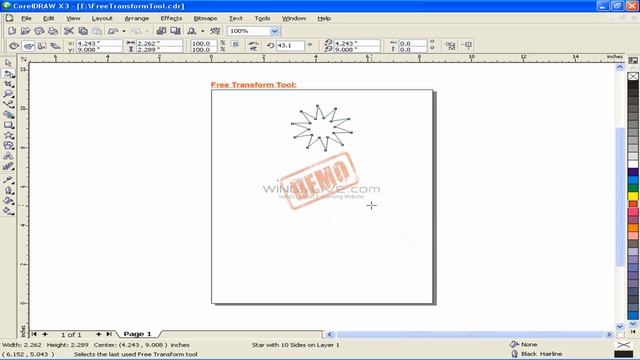Select the Text tool

[8, 156]
